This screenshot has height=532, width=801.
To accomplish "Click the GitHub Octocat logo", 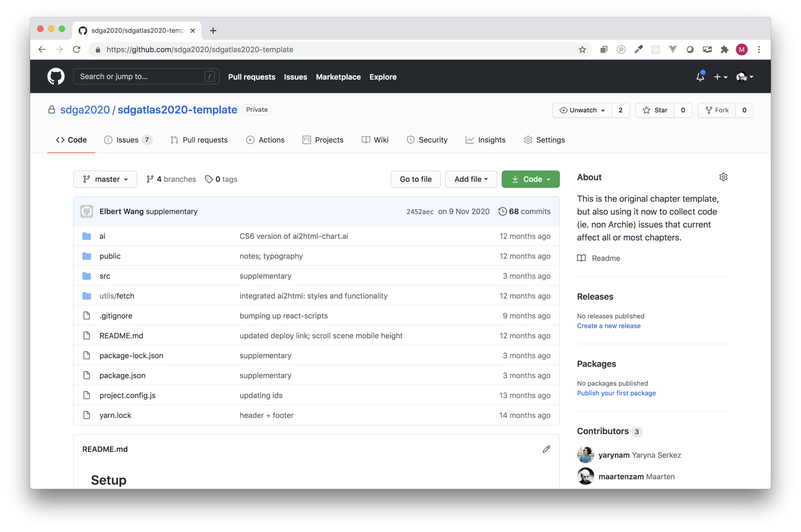I will (56, 76).
